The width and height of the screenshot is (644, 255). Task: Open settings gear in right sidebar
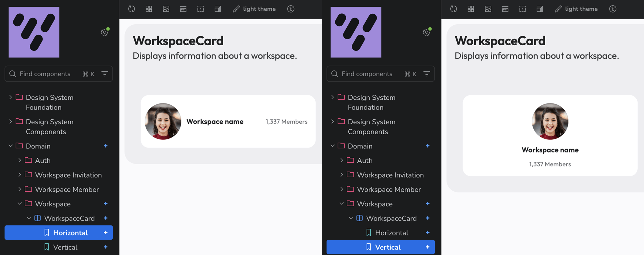tap(426, 32)
